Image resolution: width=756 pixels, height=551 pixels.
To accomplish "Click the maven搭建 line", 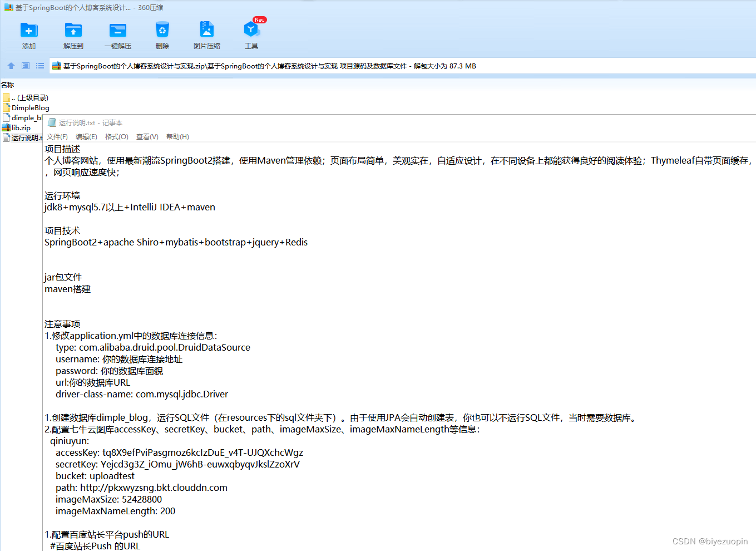I will tap(67, 289).
